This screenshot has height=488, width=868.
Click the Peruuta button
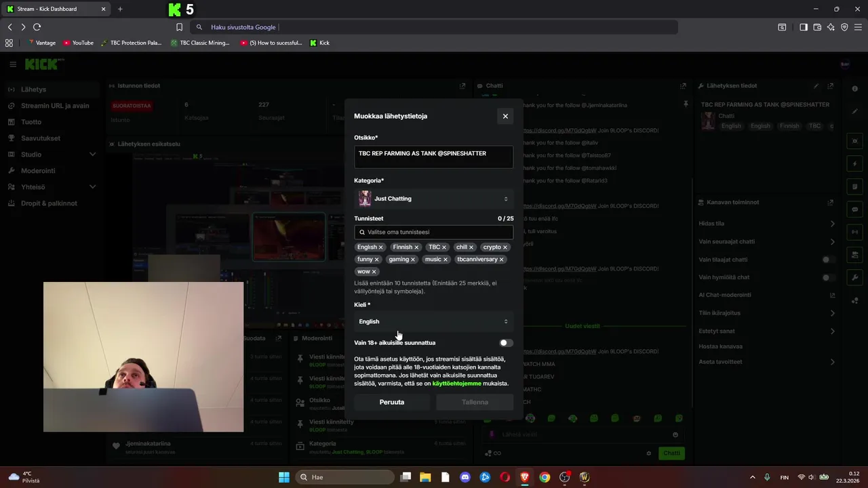392,402
